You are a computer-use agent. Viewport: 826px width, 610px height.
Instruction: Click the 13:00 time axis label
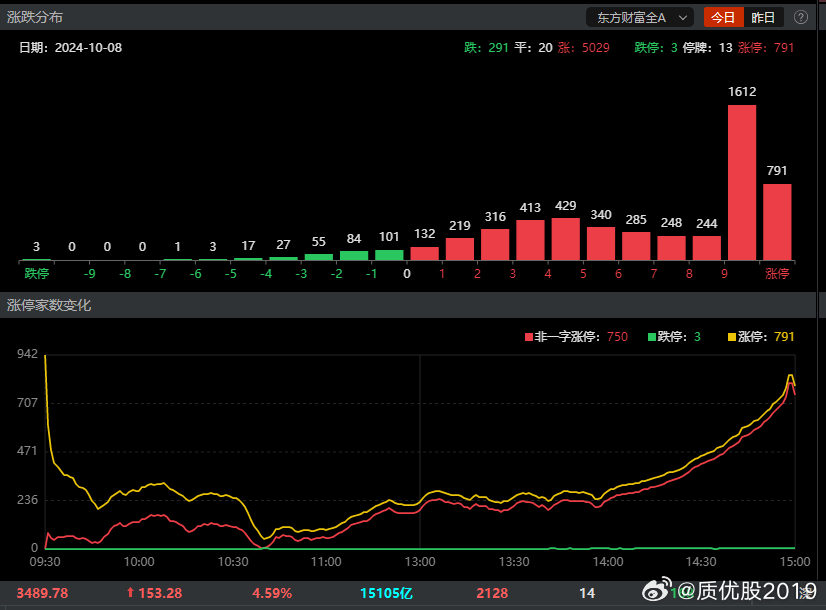click(x=420, y=562)
